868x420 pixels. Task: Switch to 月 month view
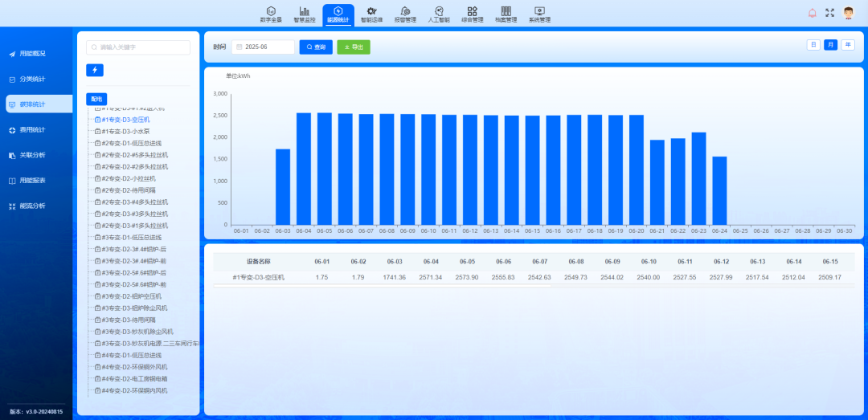coord(830,45)
